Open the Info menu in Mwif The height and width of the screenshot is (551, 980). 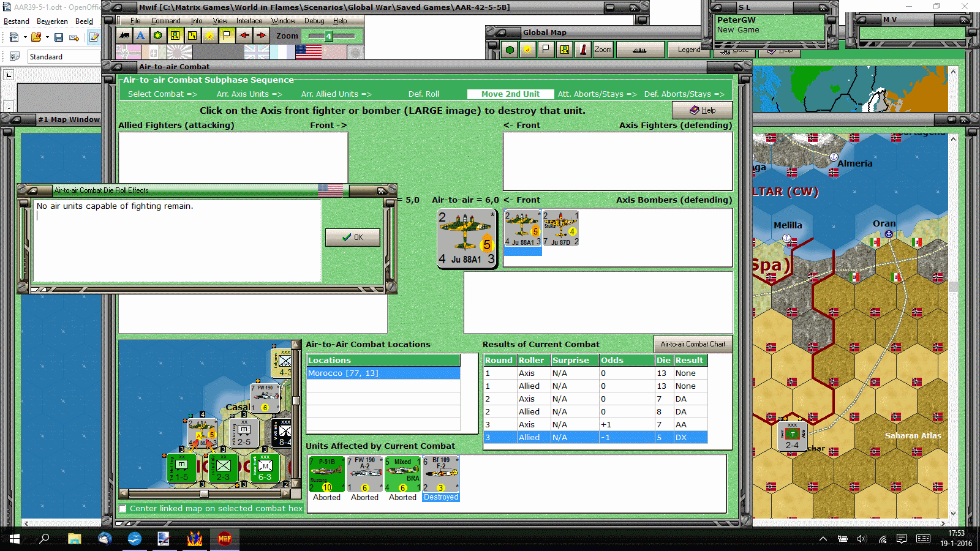click(196, 21)
